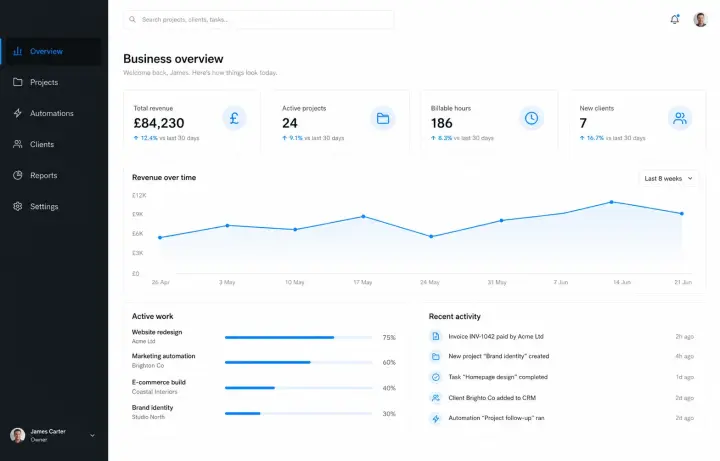Viewport: 720px width, 461px height.
Task: Click the '4h ago' timestamp
Action: (x=684, y=356)
